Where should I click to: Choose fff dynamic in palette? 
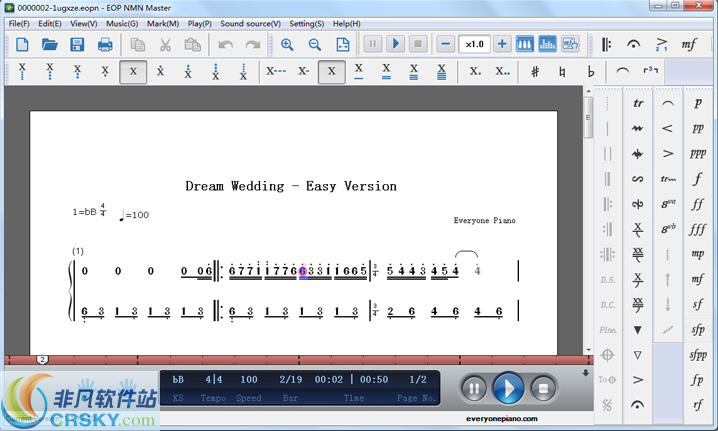pyautogui.click(x=697, y=229)
